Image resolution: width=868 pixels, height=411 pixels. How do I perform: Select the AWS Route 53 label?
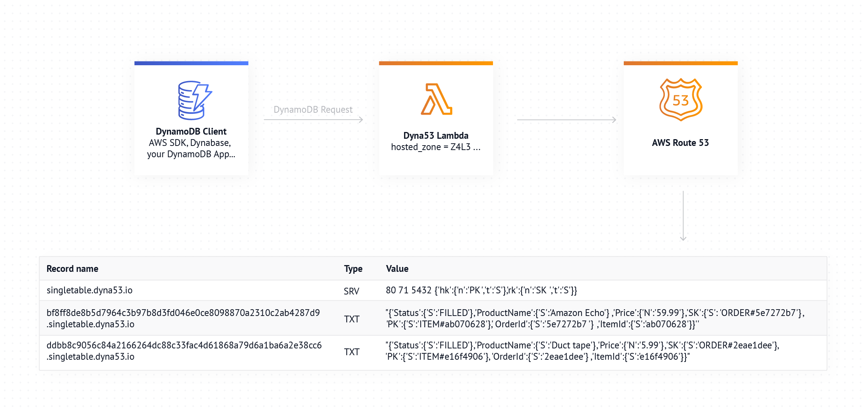680,143
